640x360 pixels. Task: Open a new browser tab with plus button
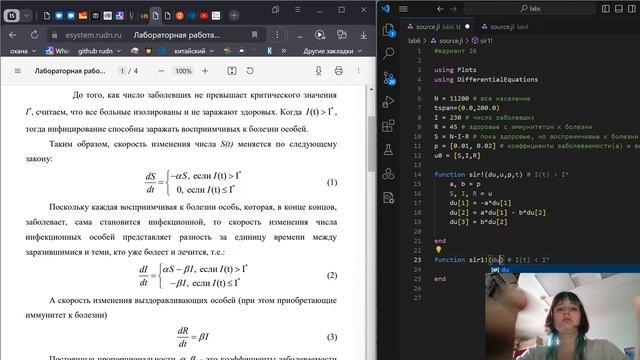pyautogui.click(x=234, y=16)
